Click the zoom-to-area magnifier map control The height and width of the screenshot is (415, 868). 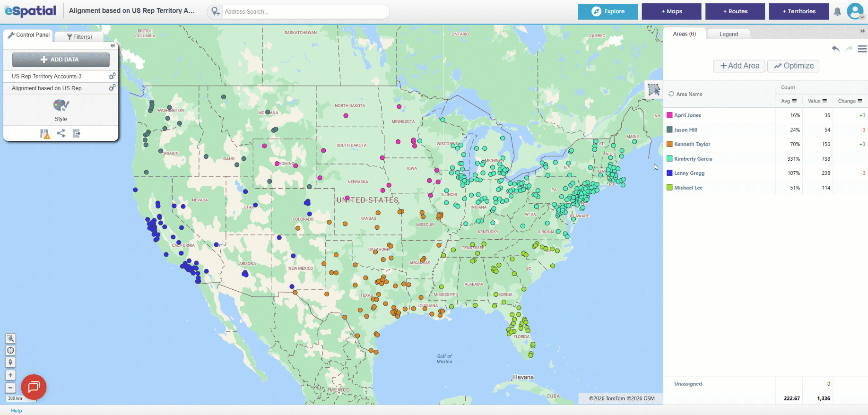click(10, 338)
